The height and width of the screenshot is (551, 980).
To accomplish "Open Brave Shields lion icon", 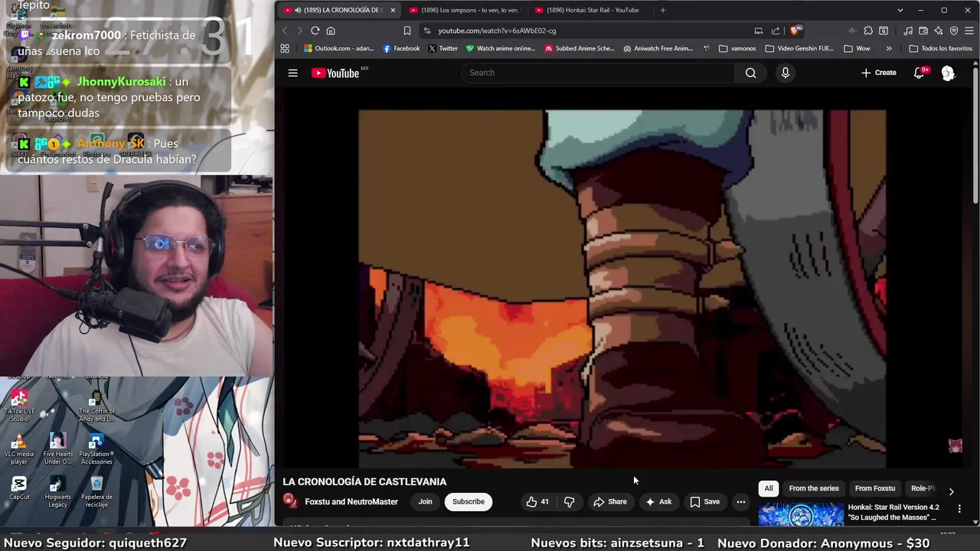I will 795,31.
